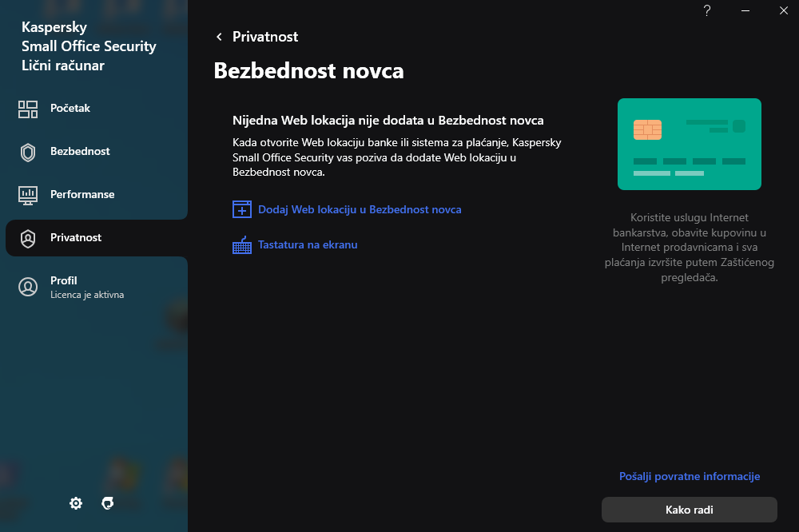Image resolution: width=799 pixels, height=532 pixels.
Task: Click the Performanse monitor chart icon
Action: (x=28, y=195)
